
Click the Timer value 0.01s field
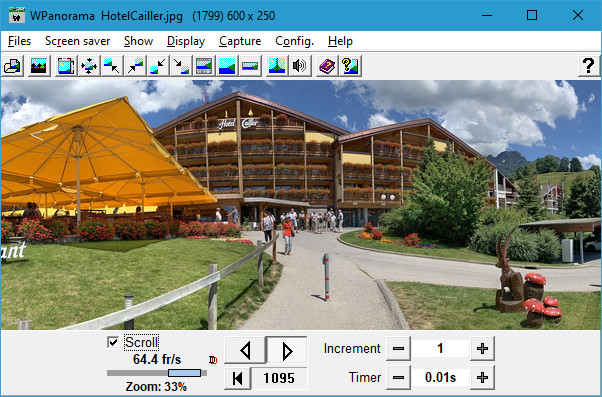tap(440, 377)
